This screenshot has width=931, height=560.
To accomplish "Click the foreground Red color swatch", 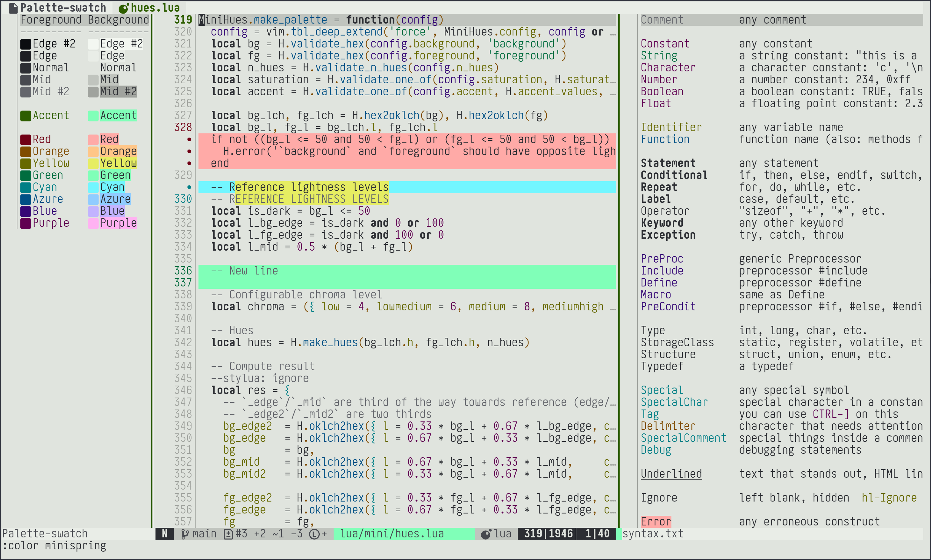I will [x=26, y=140].
